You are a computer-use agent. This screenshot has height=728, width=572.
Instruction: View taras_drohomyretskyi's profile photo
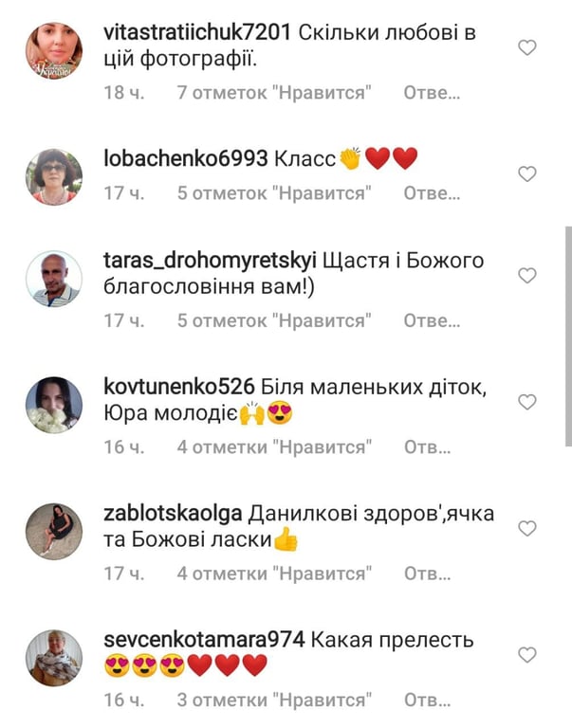[54, 279]
